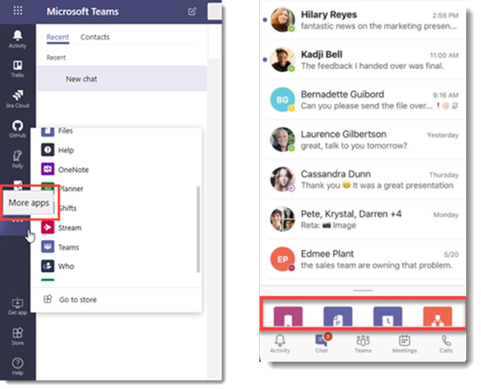Tap the purple clock Shifts app tile

point(388,316)
